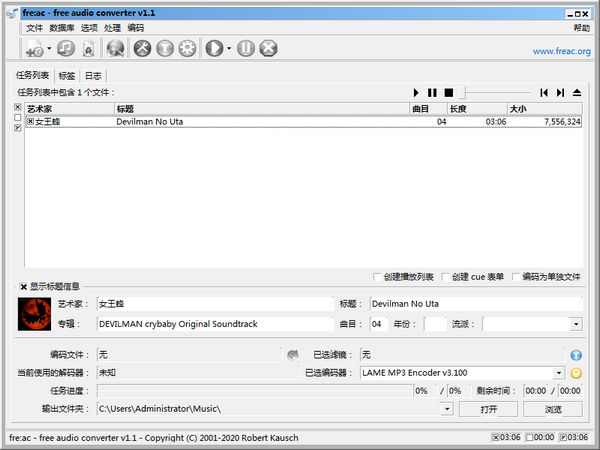
Task: Open general settings wrench icon
Action: 142,48
